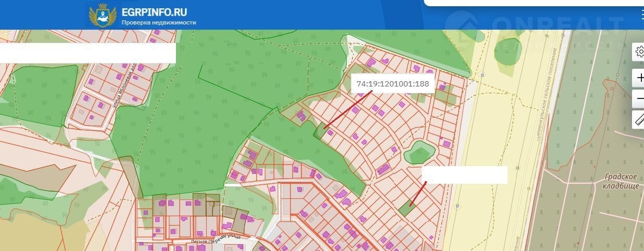Image resolution: width=644 pixels, height=251 pixels.
Task: Select cadastral label 74:19:1201001:188
Action: (x=393, y=84)
